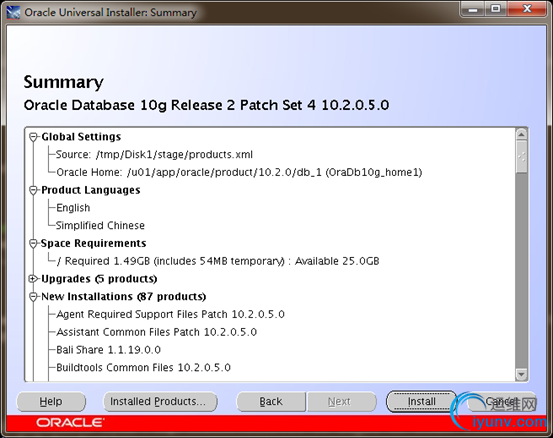Viewport: 553px width, 438px height.
Task: Select the Global Settings heading
Action: [81, 137]
